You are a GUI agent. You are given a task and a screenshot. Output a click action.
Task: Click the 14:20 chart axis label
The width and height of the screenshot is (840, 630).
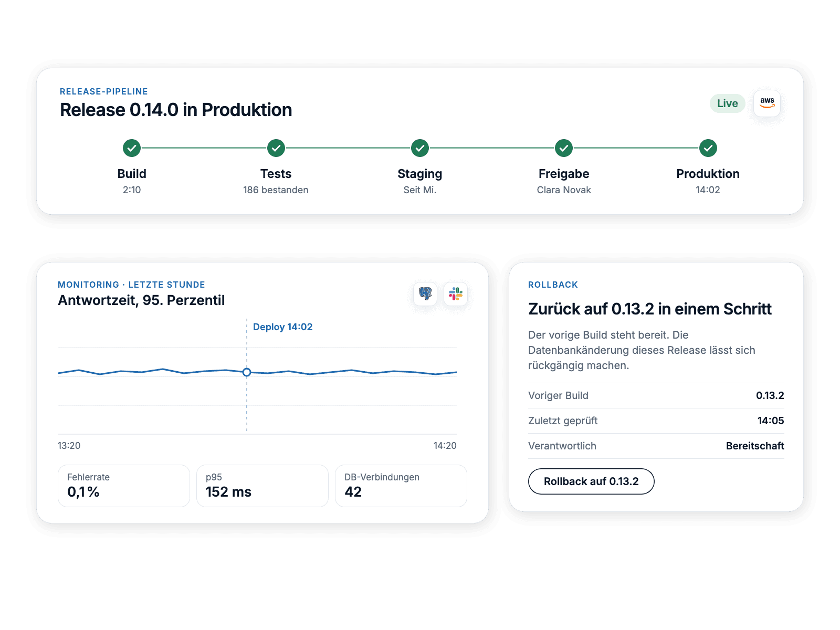tap(445, 446)
